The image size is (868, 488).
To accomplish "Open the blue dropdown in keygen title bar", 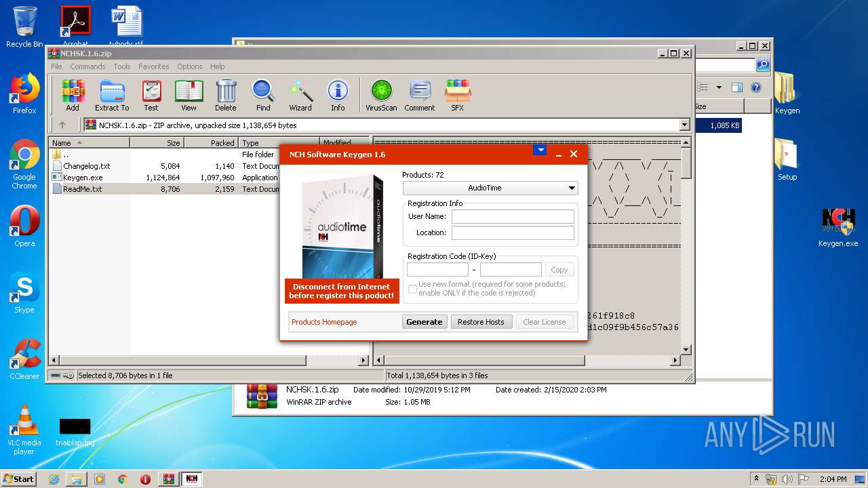I will tap(540, 150).
